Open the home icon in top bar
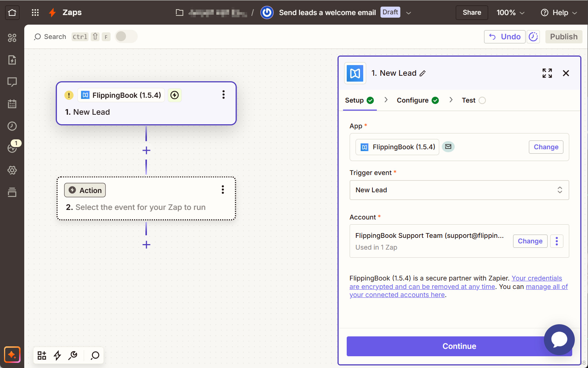This screenshot has height=368, width=588. [12, 12]
